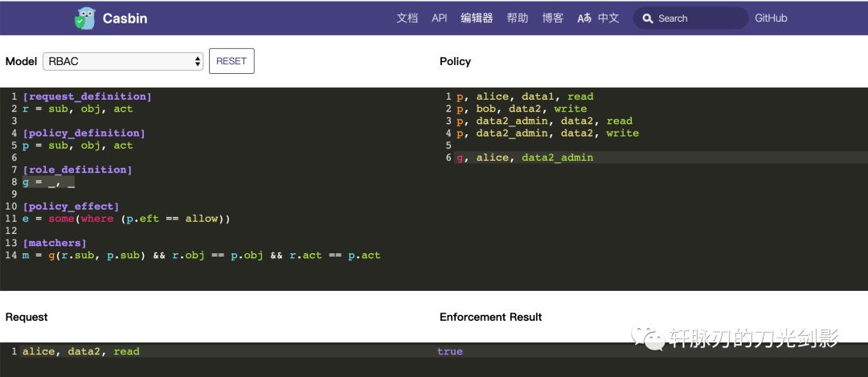Click the request line alice, data2, read
The width and height of the screenshot is (868, 377).
81,351
